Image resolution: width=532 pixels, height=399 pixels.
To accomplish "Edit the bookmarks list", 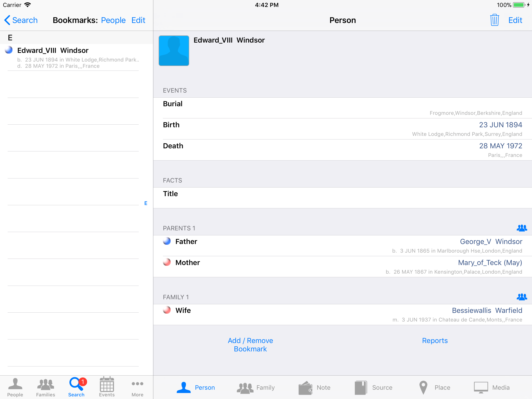I will point(138,20).
